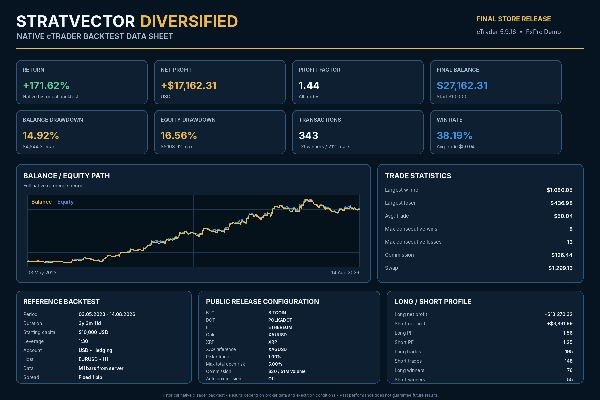Image resolution: width=600 pixels, height=400 pixels.
Task: Select the 14.92% balance drawdown value
Action: pos(41,136)
